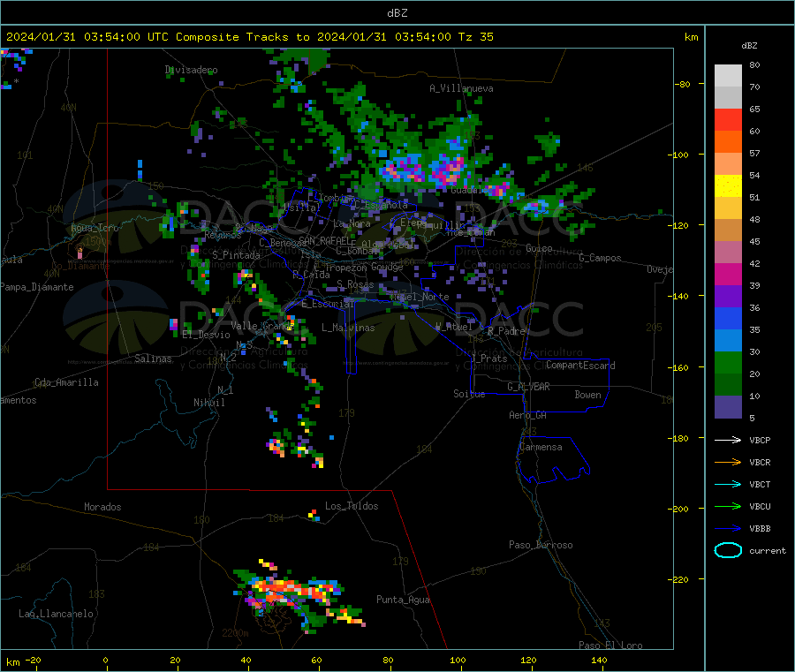Select the Cda_Amarilla label
The height and width of the screenshot is (672, 795).
(x=66, y=382)
